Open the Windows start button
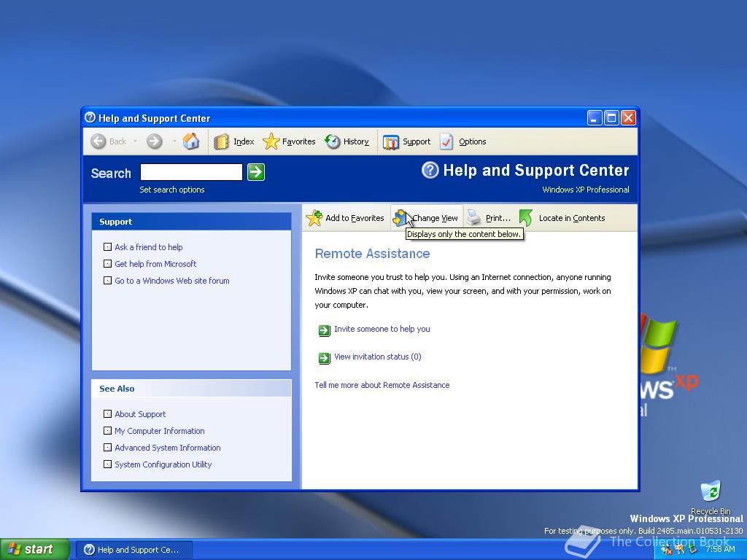The height and width of the screenshot is (560, 747). point(35,549)
